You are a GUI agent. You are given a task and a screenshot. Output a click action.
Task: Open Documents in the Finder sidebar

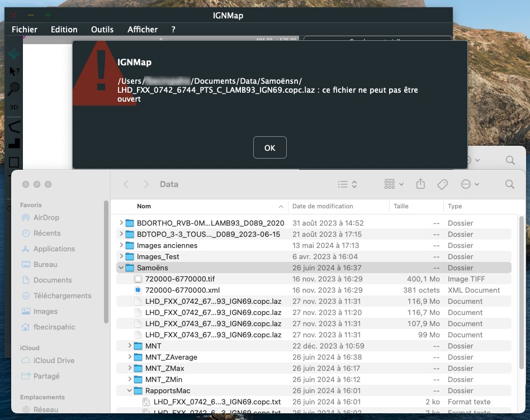point(53,280)
